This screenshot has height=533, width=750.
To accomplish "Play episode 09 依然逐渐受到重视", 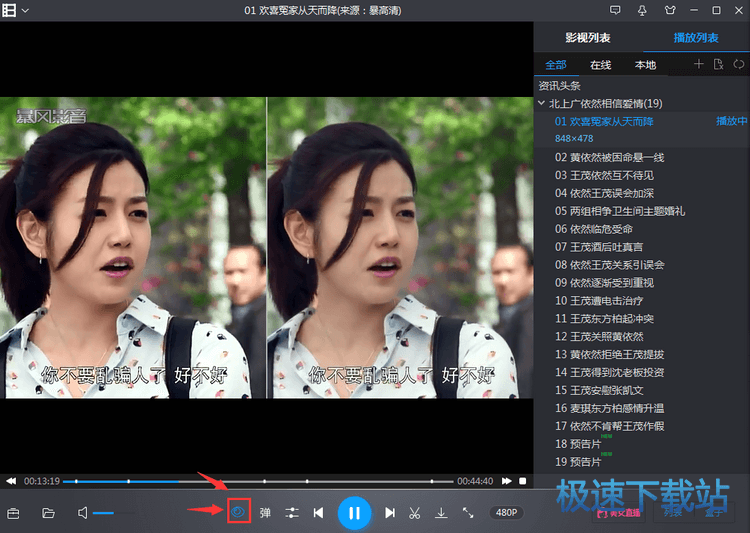I will [x=604, y=283].
